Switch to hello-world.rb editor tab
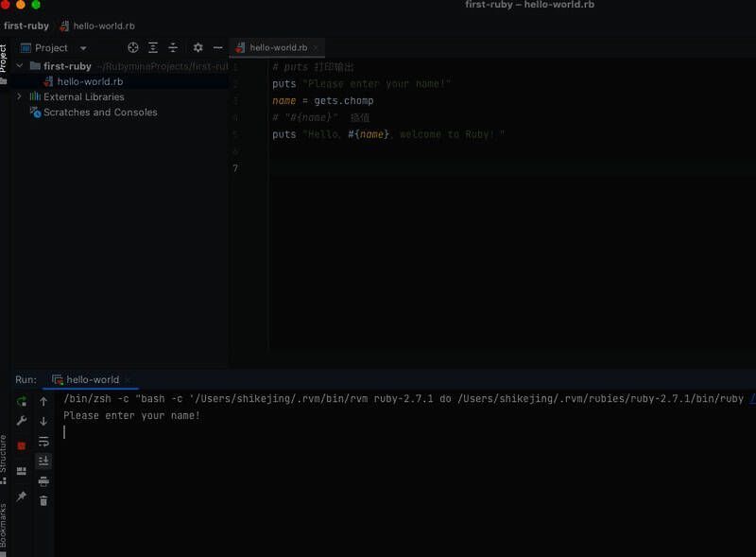Viewport: 756px width, 557px height. tap(277, 47)
